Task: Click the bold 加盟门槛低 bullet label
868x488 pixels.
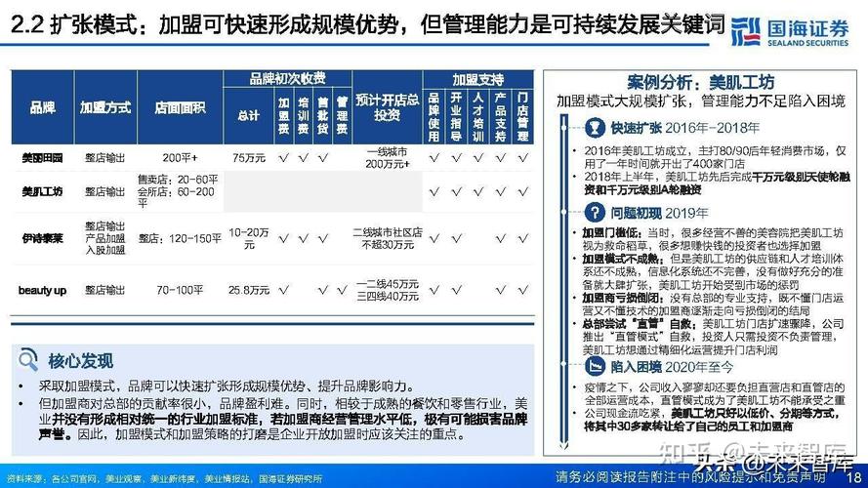Action: [x=613, y=233]
